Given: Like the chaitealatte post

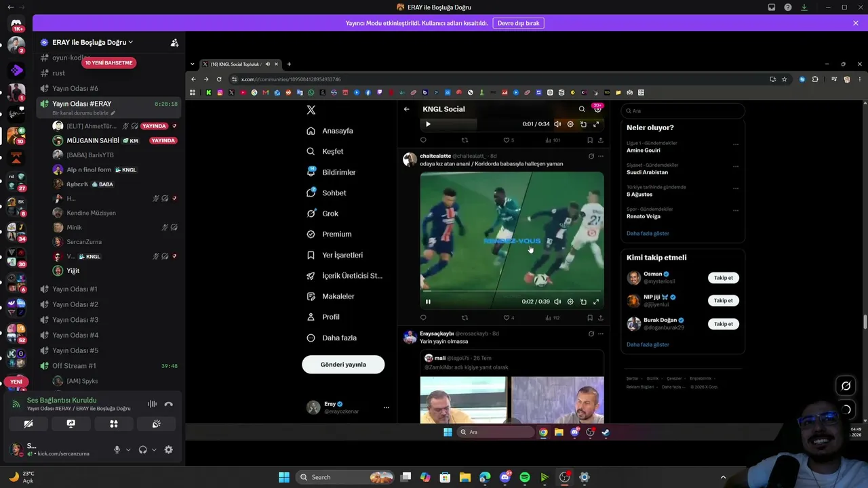Looking at the screenshot, I should (x=506, y=318).
